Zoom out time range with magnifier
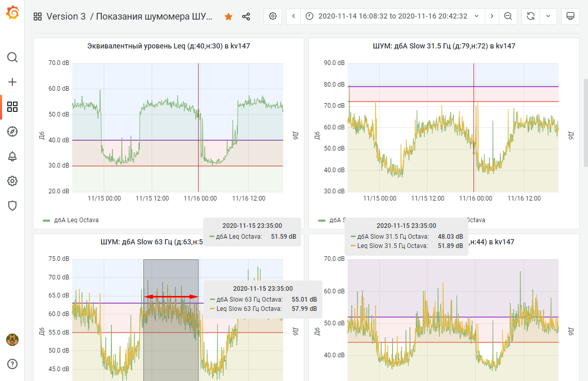 tap(508, 16)
